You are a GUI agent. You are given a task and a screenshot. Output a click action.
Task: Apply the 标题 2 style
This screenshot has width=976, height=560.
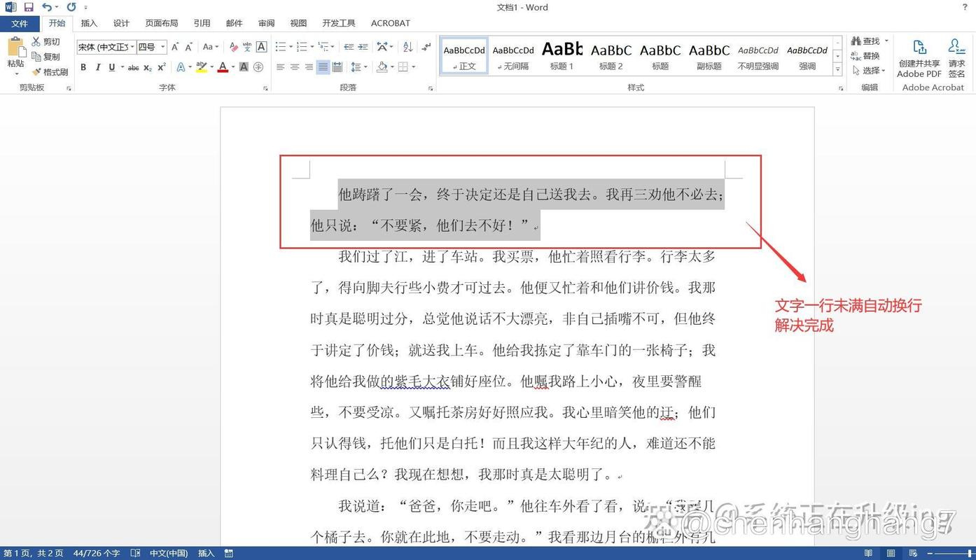pos(611,56)
